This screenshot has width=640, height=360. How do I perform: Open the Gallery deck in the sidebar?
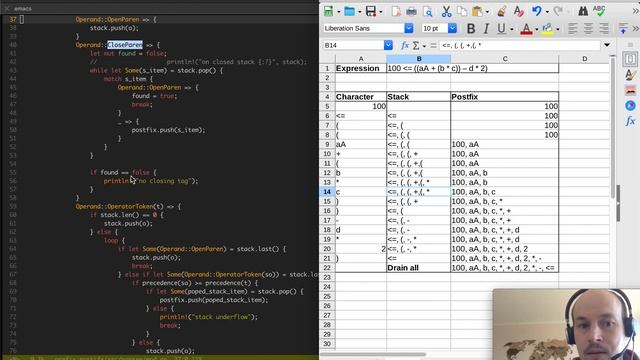tap(630, 90)
